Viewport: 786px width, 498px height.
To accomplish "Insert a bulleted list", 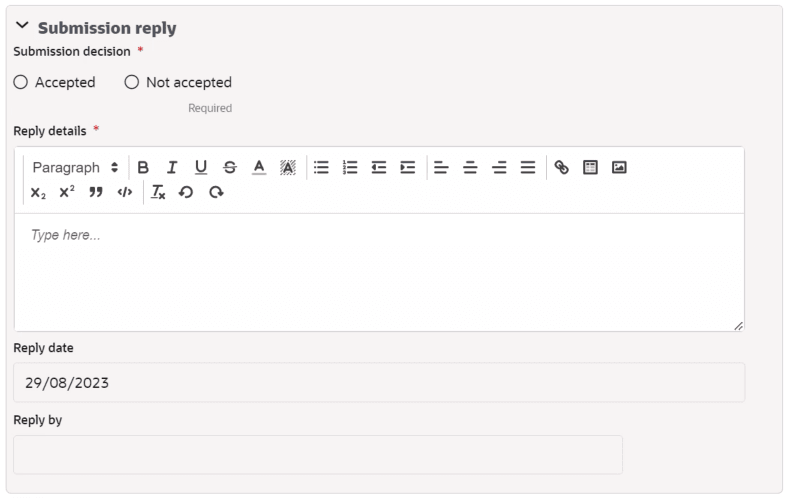I will coord(321,167).
